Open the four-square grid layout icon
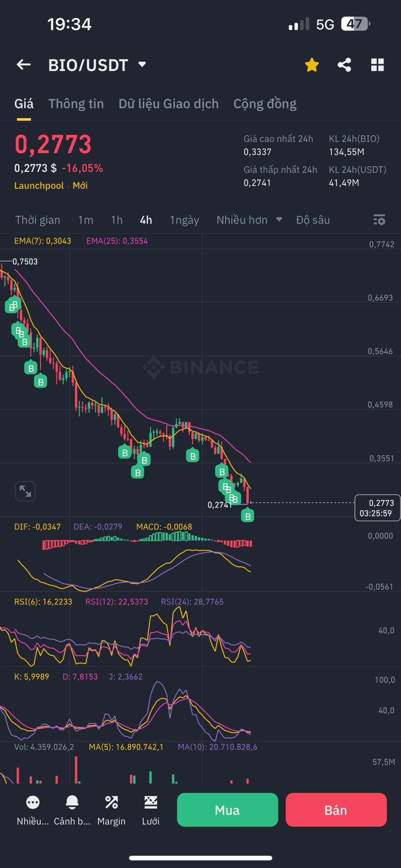Screen dimensions: 401x868 [x=377, y=65]
